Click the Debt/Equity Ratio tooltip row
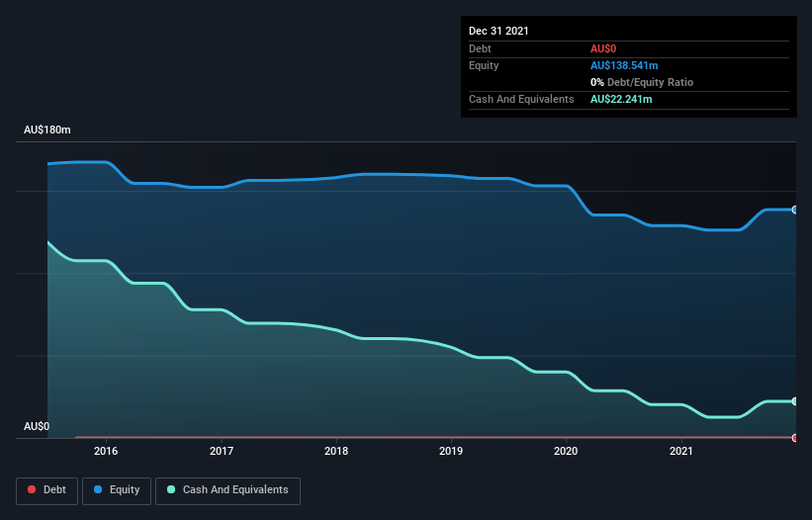 (x=642, y=82)
